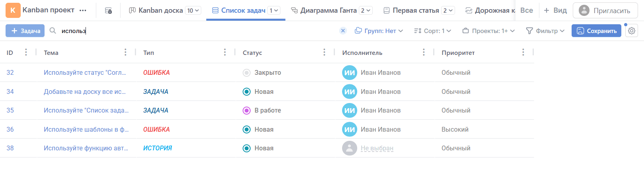Switch to the Диаграмма Ганта tab
The image size is (644, 177).
click(x=328, y=10)
